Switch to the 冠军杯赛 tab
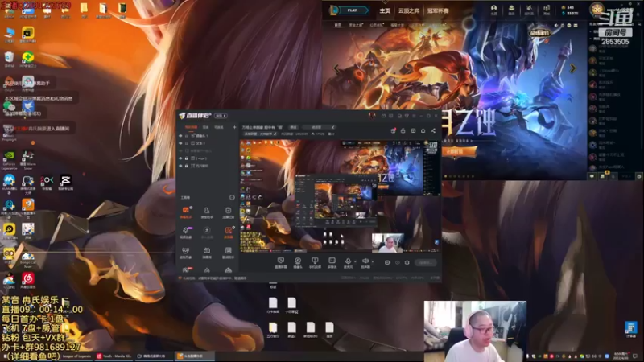The height and width of the screenshot is (362, 644). (x=438, y=10)
